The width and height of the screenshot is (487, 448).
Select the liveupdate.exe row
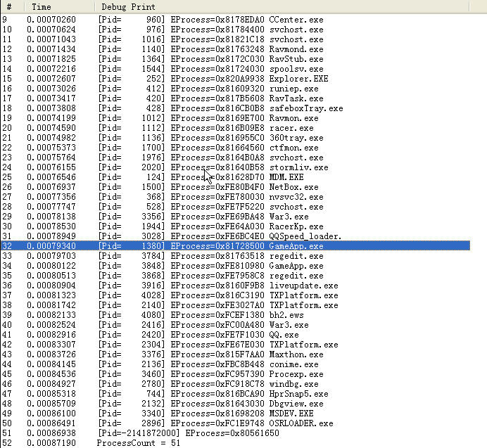(236, 286)
